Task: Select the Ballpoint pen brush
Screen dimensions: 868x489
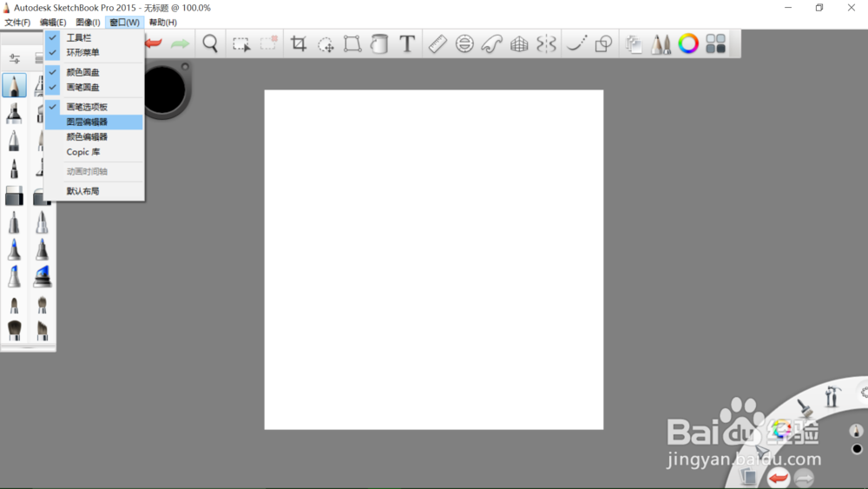Action: coord(14,140)
